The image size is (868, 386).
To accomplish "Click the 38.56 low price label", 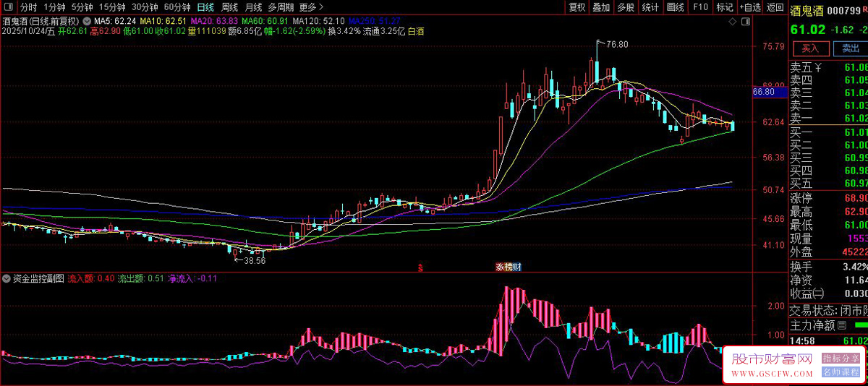I will (x=255, y=260).
